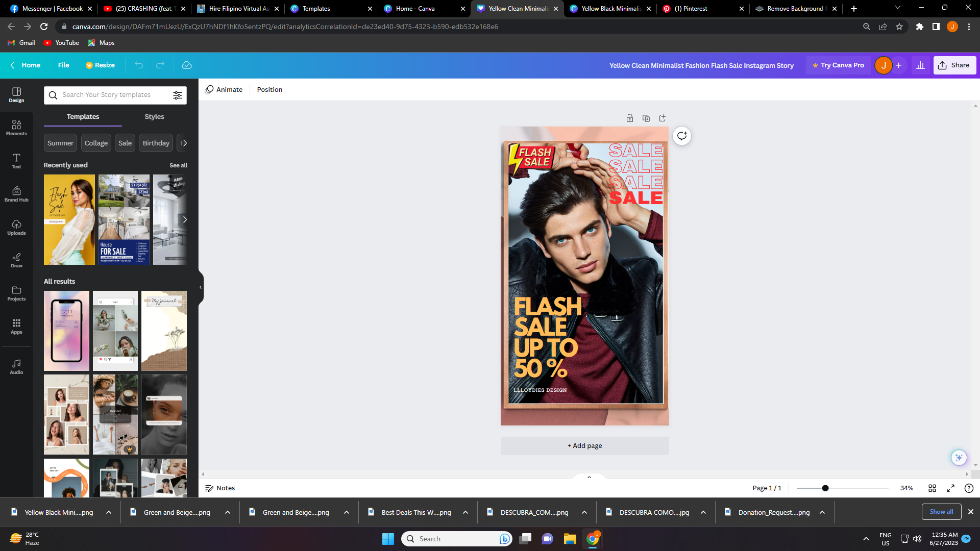
Task: Click the Position button
Action: click(x=269, y=90)
